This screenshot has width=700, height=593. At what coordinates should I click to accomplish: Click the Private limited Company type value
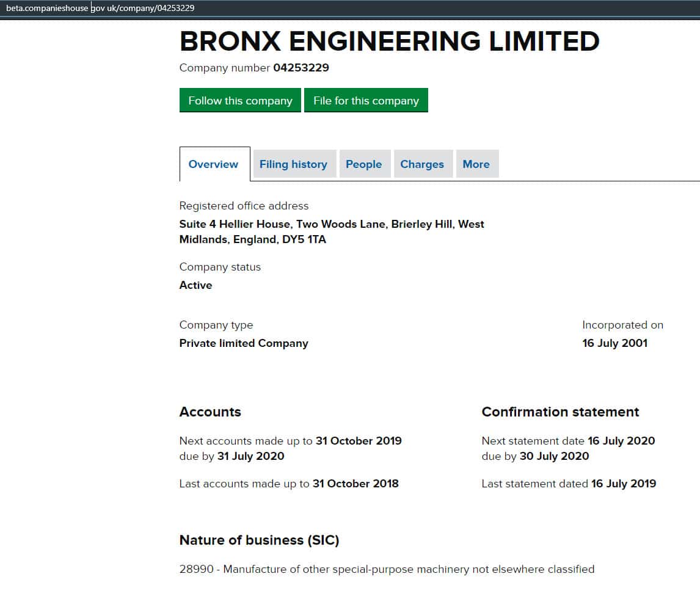pos(244,343)
